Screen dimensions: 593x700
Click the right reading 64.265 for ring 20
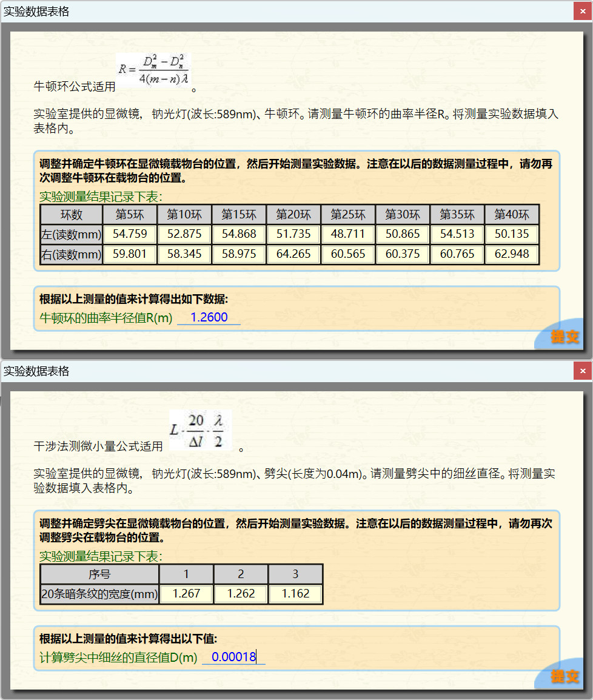click(x=293, y=254)
